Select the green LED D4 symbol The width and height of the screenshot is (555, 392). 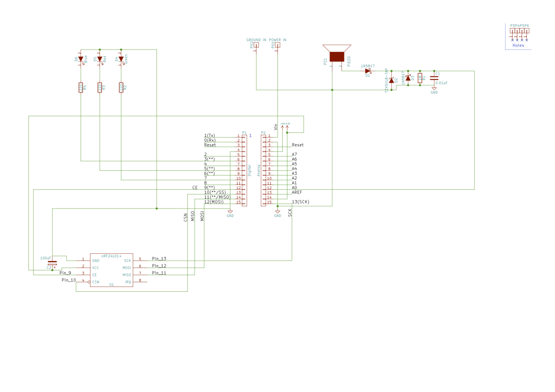(x=121, y=59)
